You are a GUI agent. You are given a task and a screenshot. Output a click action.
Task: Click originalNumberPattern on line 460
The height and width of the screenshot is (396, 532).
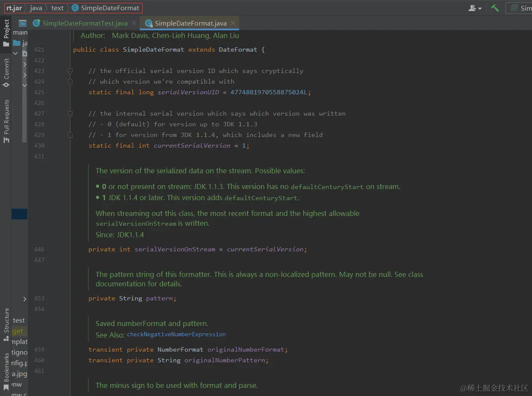[x=225, y=360]
